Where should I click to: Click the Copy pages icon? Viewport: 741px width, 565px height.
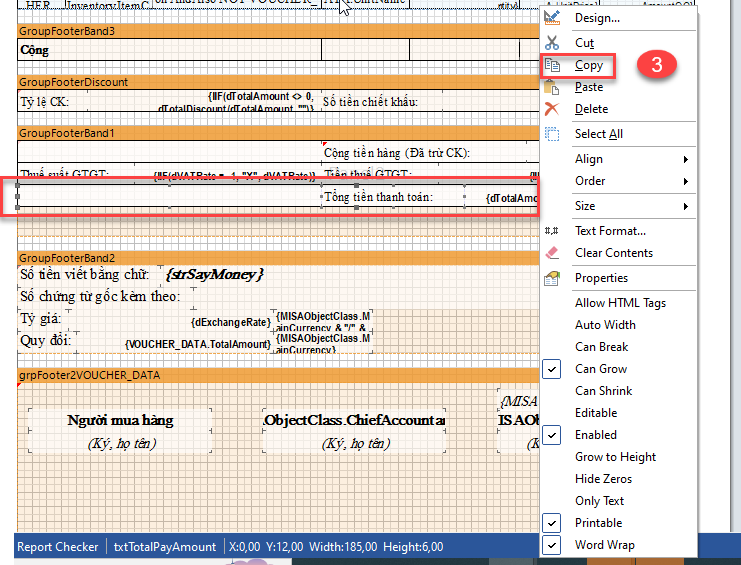click(x=552, y=65)
